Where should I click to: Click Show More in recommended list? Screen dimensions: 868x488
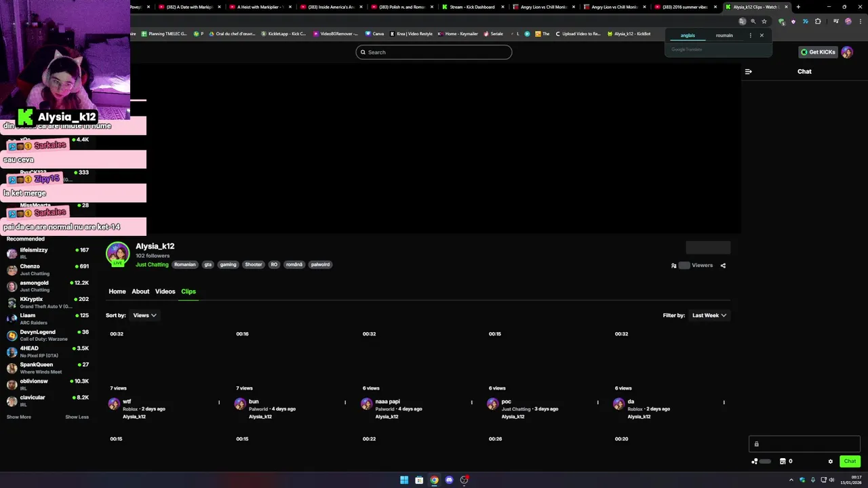click(19, 417)
